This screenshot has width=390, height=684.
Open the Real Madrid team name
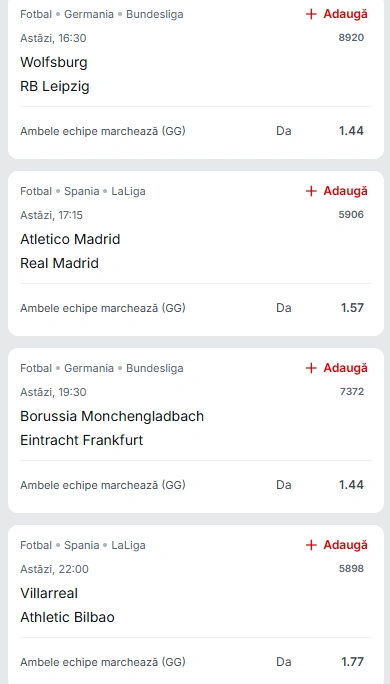pyautogui.click(x=59, y=263)
